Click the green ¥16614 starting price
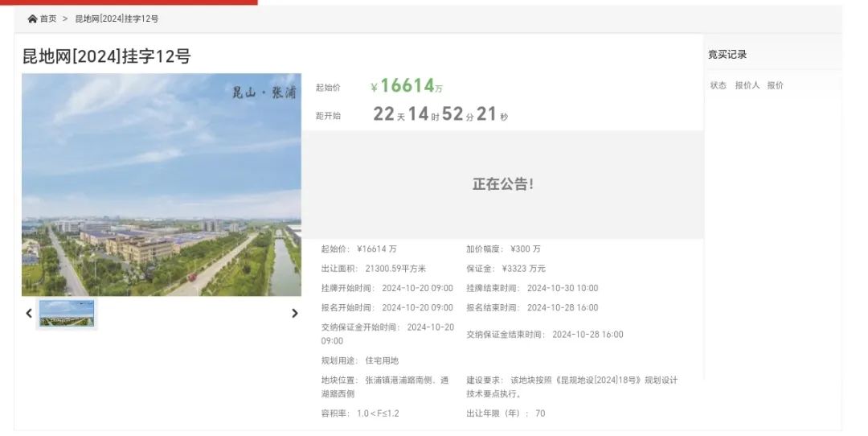The image size is (868, 436). pyautogui.click(x=407, y=86)
